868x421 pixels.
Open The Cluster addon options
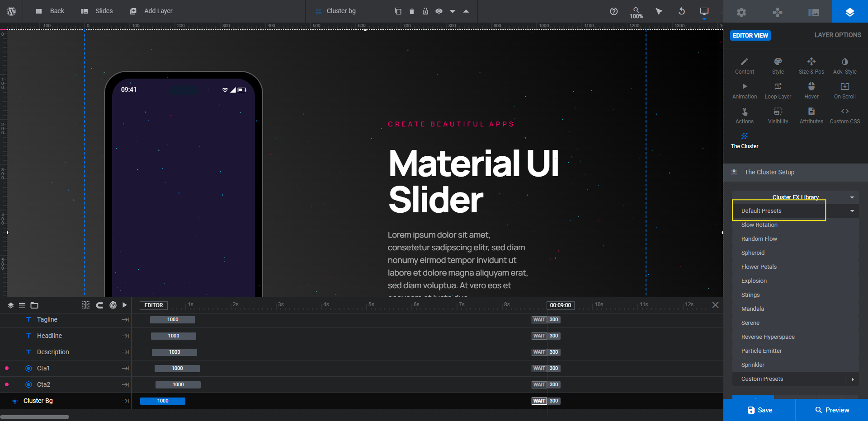[745, 140]
